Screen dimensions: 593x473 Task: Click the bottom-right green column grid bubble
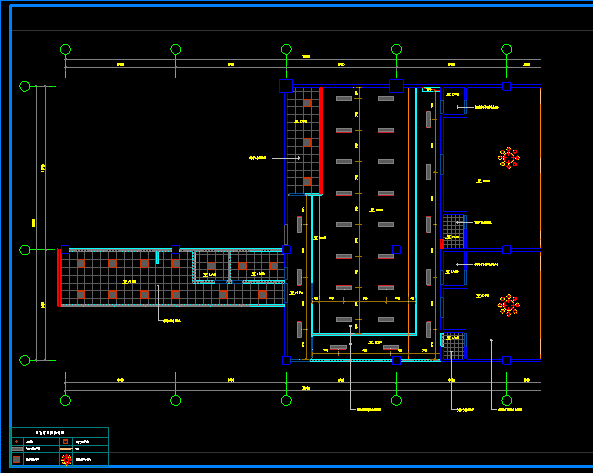(x=506, y=400)
